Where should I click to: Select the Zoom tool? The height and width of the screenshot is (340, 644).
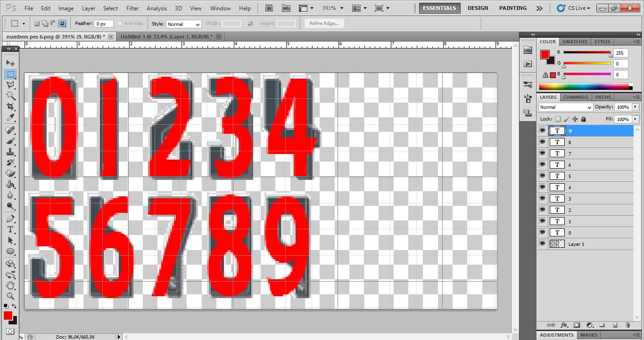pyautogui.click(x=10, y=297)
